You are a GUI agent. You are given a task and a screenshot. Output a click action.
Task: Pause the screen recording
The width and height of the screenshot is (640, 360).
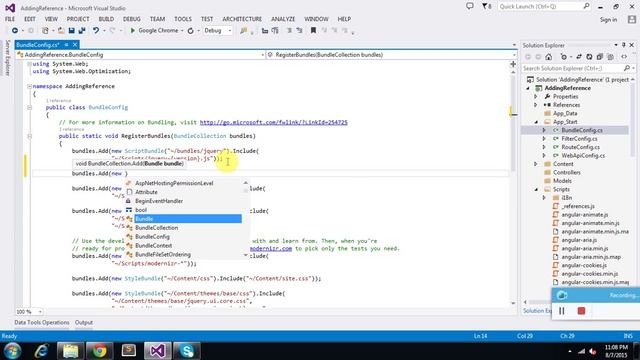562,311
